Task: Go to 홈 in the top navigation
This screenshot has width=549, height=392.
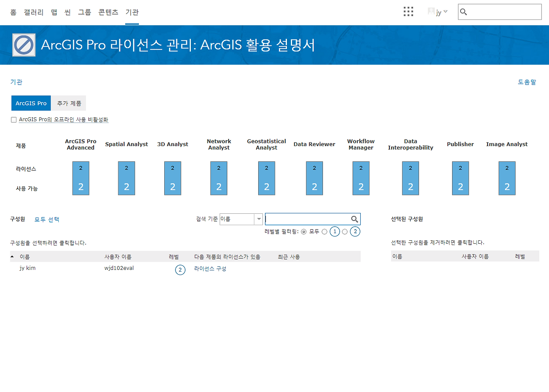Action: (x=13, y=12)
